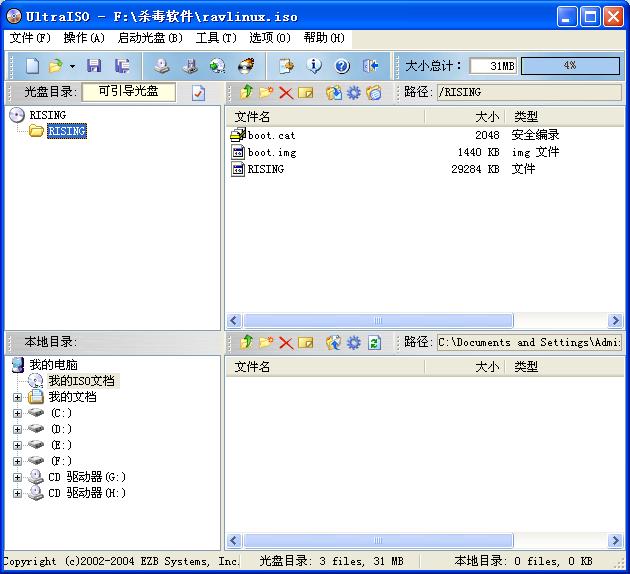
Task: Expand the CD 驱动器 (H:) node
Action: pos(17,493)
